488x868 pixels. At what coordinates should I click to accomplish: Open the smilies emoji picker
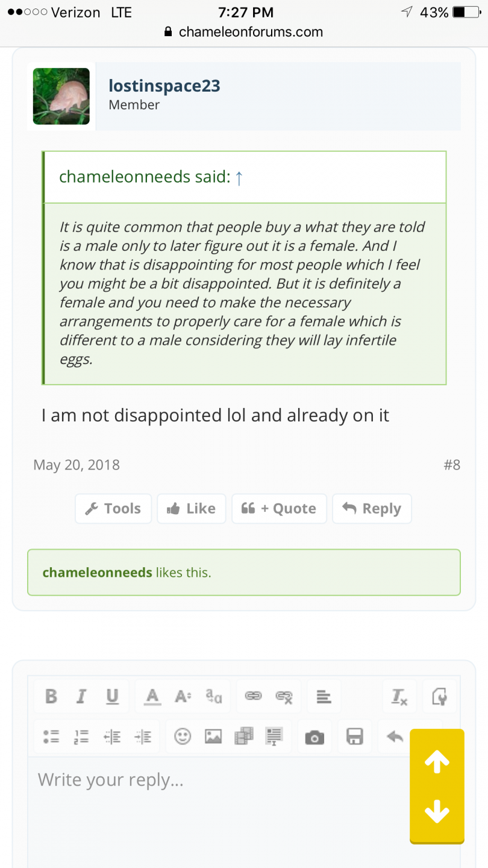(183, 736)
